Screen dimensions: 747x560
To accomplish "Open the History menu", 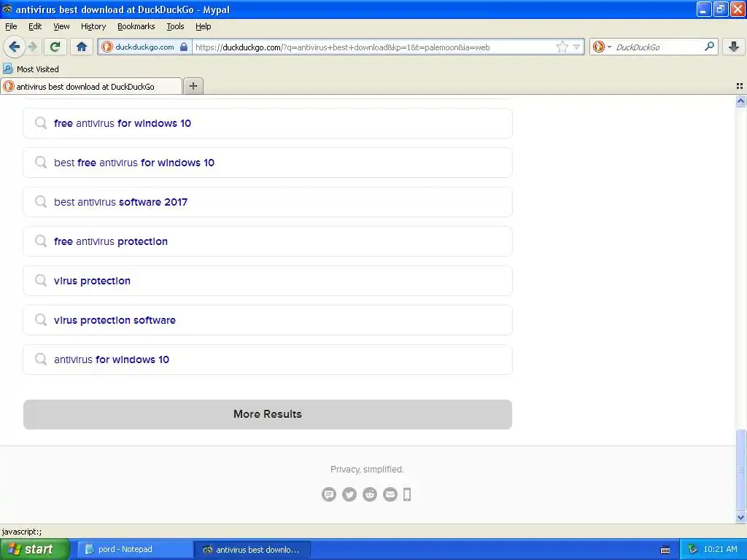I will click(x=93, y=26).
